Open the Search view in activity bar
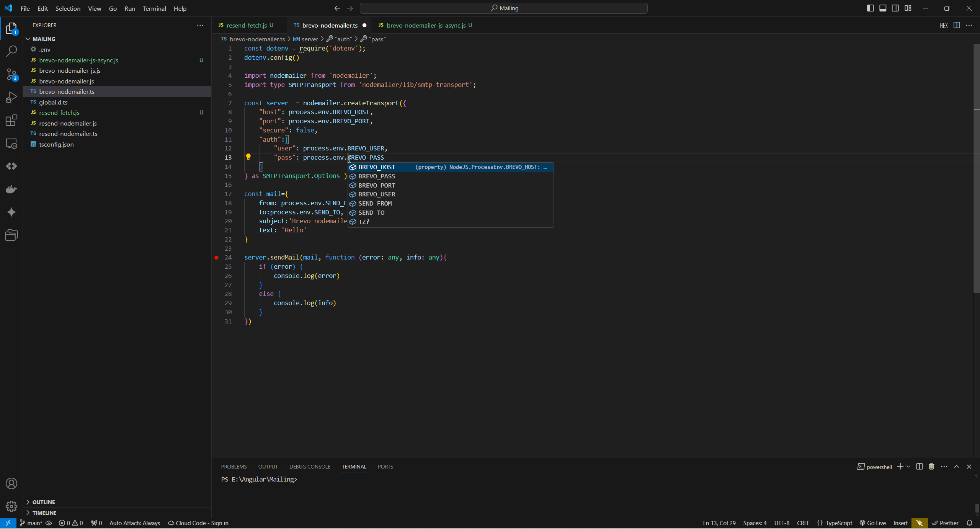980x529 pixels. pos(11,51)
